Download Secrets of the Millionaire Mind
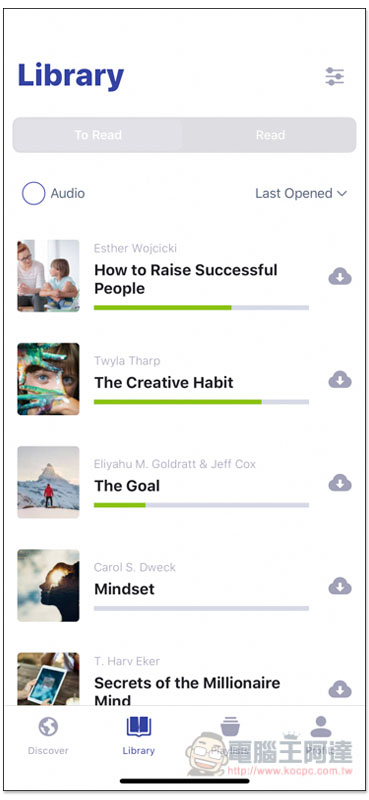 tap(340, 689)
